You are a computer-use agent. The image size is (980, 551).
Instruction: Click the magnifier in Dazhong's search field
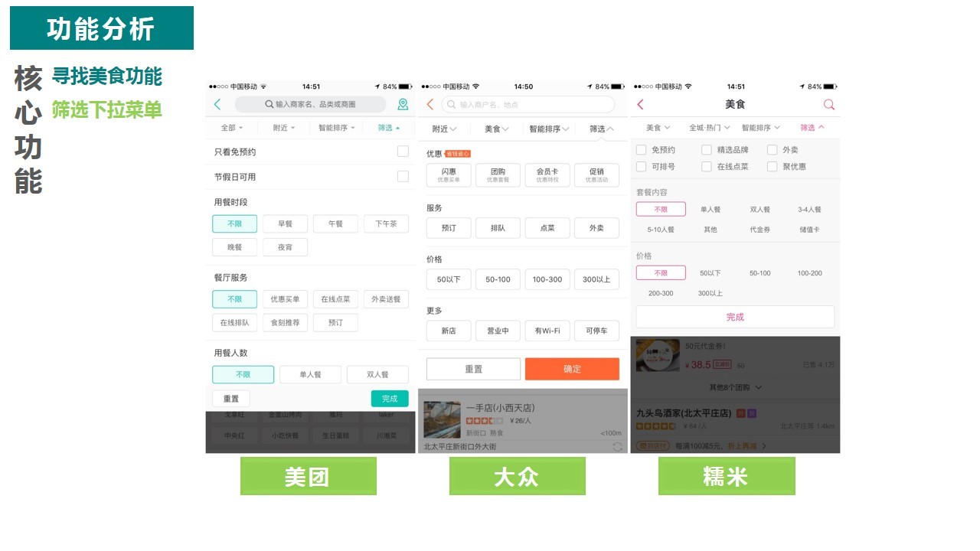click(449, 104)
